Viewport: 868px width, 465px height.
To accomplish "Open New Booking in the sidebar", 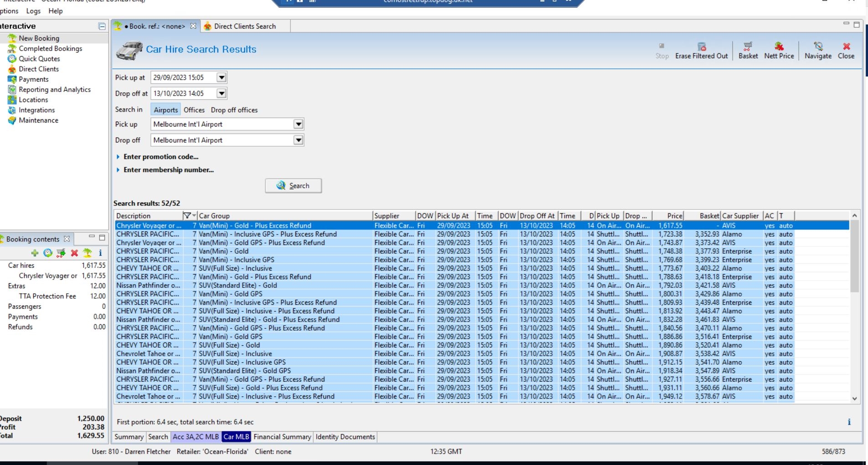I will pos(39,38).
